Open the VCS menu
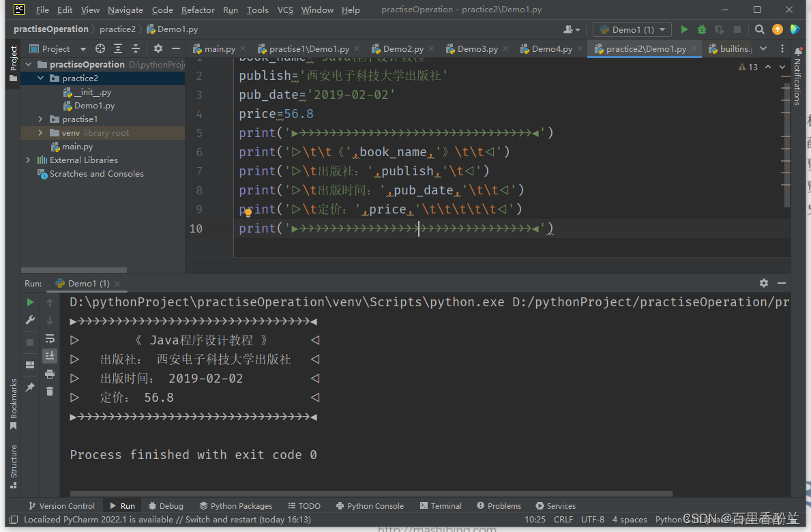The width and height of the screenshot is (811, 532). [285, 10]
